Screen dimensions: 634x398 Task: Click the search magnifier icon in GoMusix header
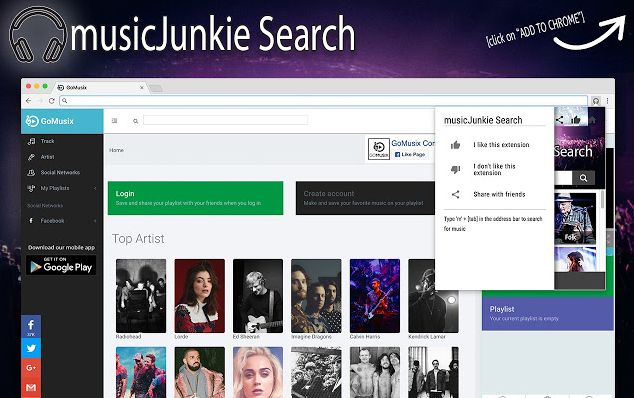[135, 121]
